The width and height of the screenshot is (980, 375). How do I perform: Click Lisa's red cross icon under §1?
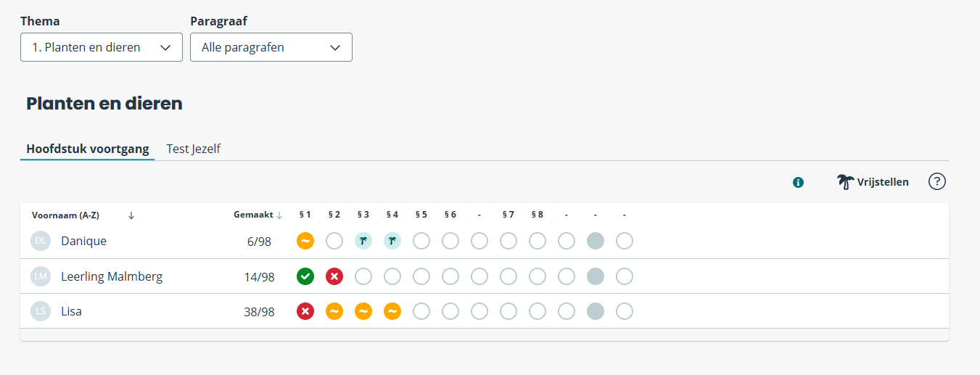305,311
